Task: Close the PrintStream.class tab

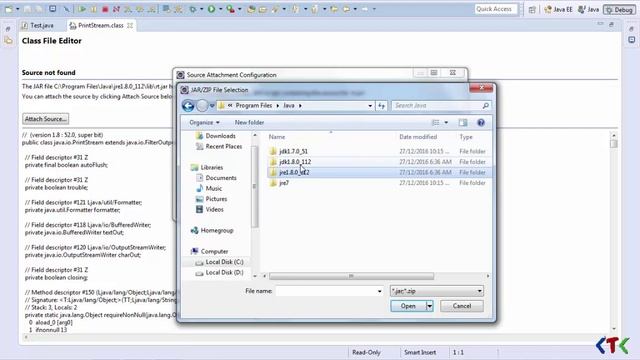Action: 130,25
